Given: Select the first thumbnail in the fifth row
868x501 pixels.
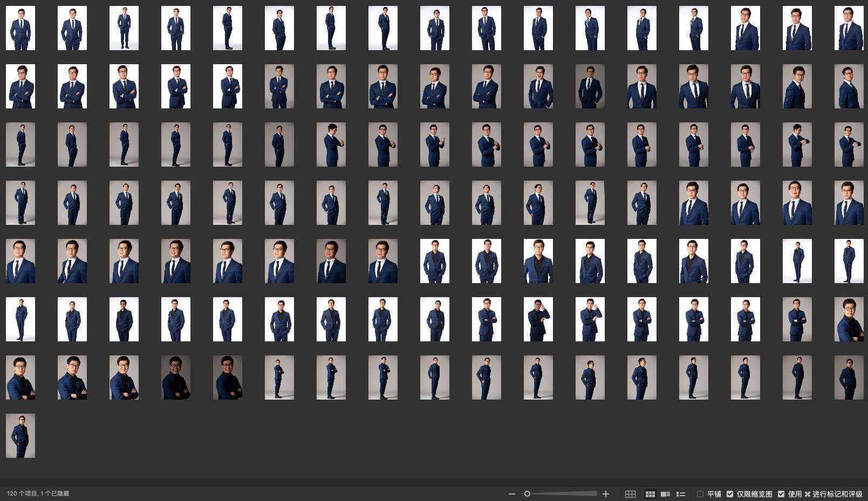Looking at the screenshot, I should [20, 261].
